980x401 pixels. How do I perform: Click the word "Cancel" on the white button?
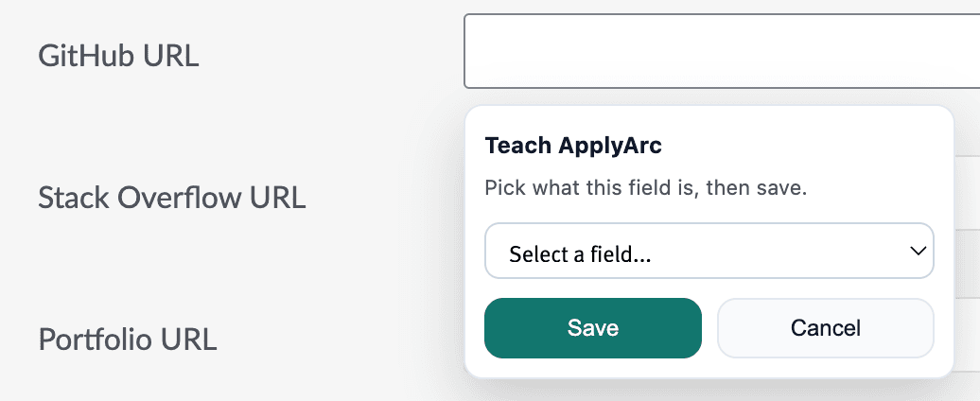[826, 328]
